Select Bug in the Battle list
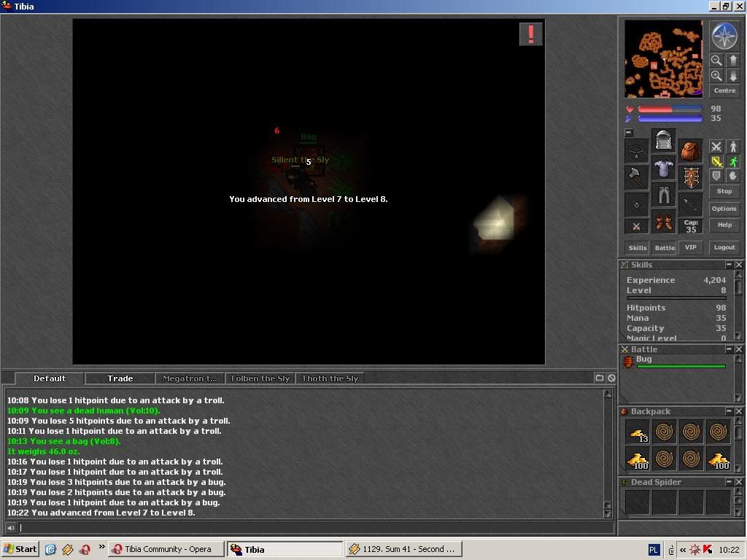 pos(674,362)
